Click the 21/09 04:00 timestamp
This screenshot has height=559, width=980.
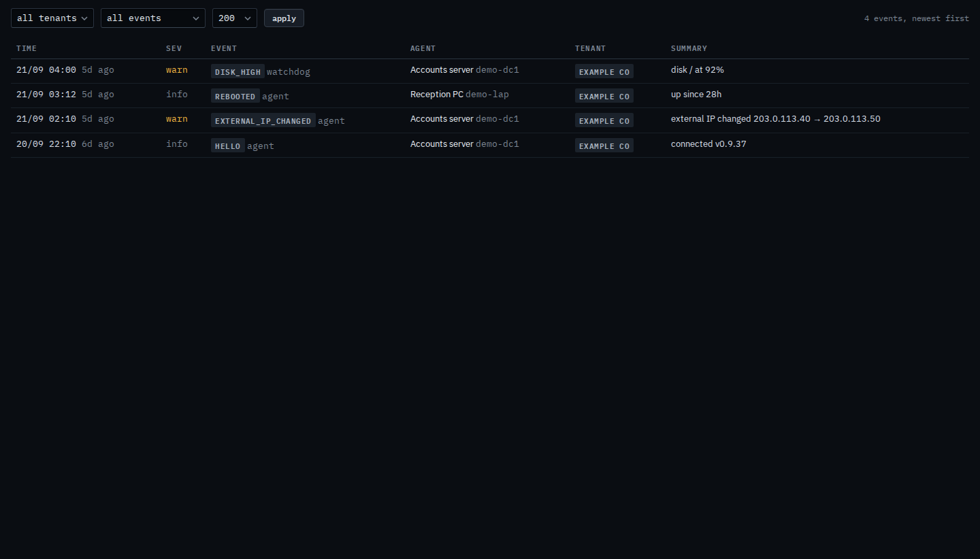point(46,70)
